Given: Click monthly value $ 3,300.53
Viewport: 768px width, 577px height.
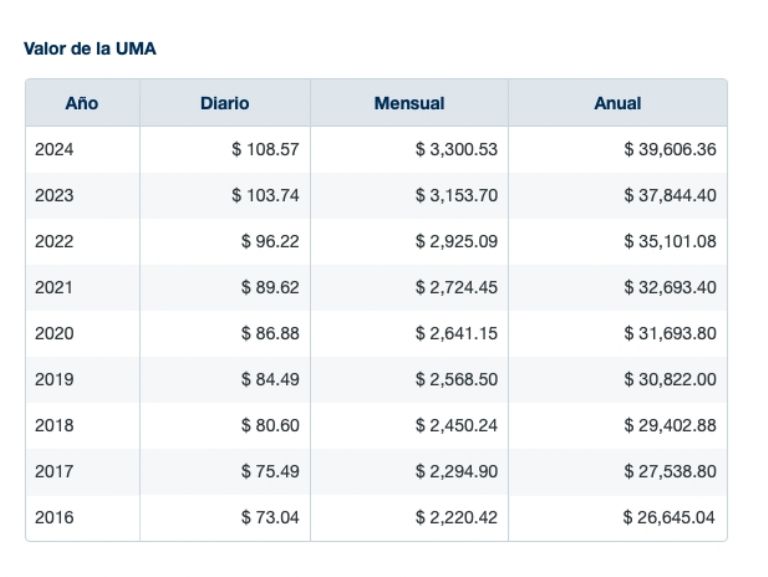Looking at the screenshot, I should 456,150.
